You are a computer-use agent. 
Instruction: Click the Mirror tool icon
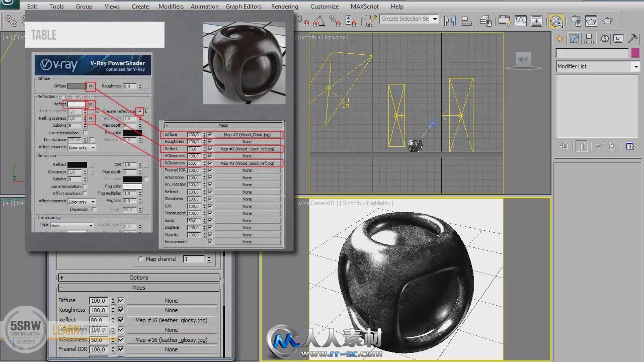pyautogui.click(x=450, y=21)
